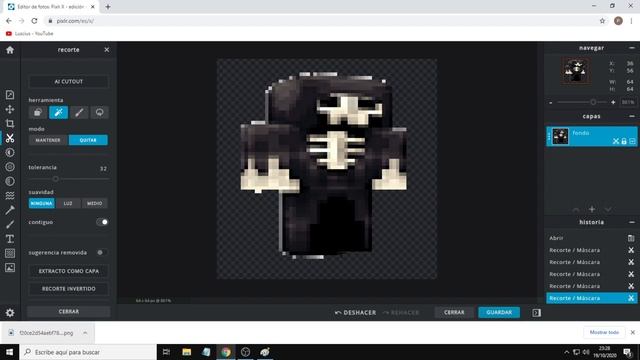640x360 pixels.
Task: Click CERRAR in the recorte panel
Action: point(69,311)
